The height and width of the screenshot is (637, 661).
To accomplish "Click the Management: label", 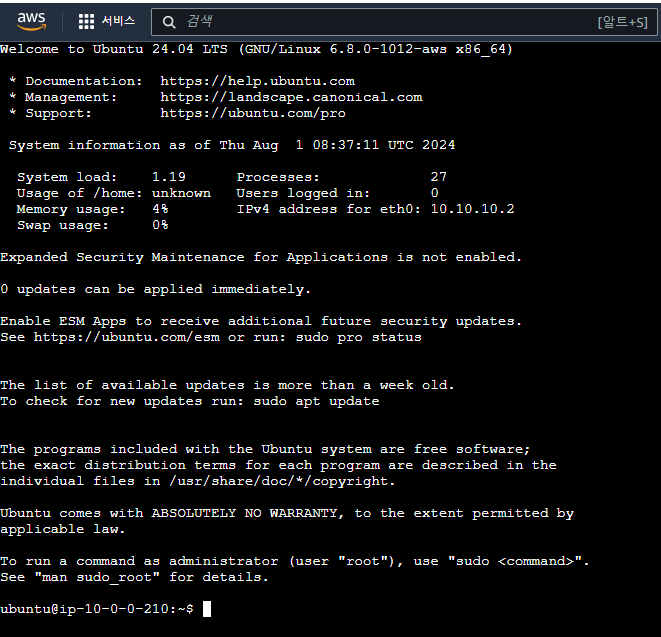I will tap(71, 97).
